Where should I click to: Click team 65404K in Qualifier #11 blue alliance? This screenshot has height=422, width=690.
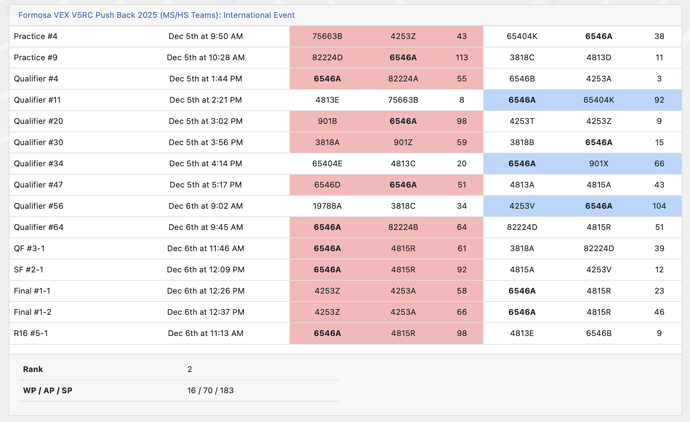598,100
